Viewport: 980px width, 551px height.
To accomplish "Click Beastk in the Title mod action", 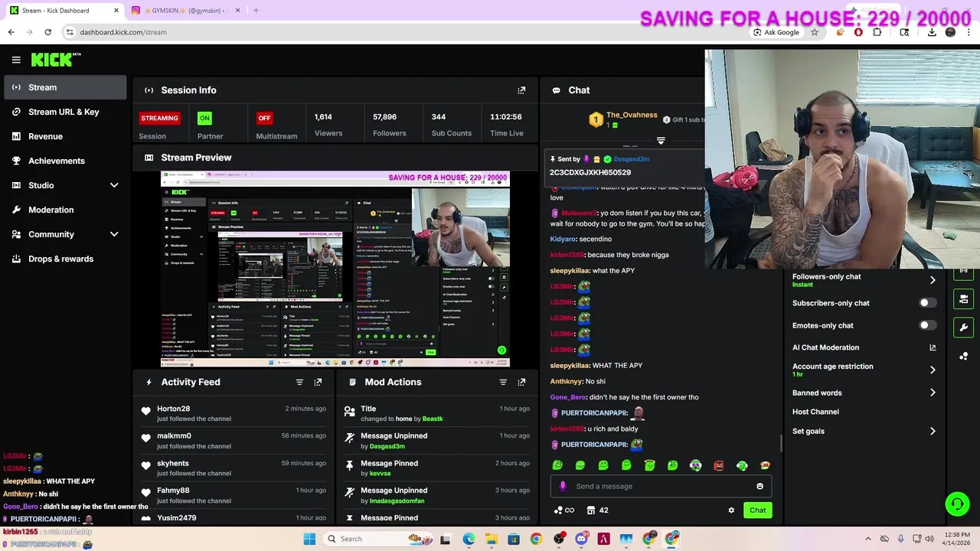I will pos(433,419).
